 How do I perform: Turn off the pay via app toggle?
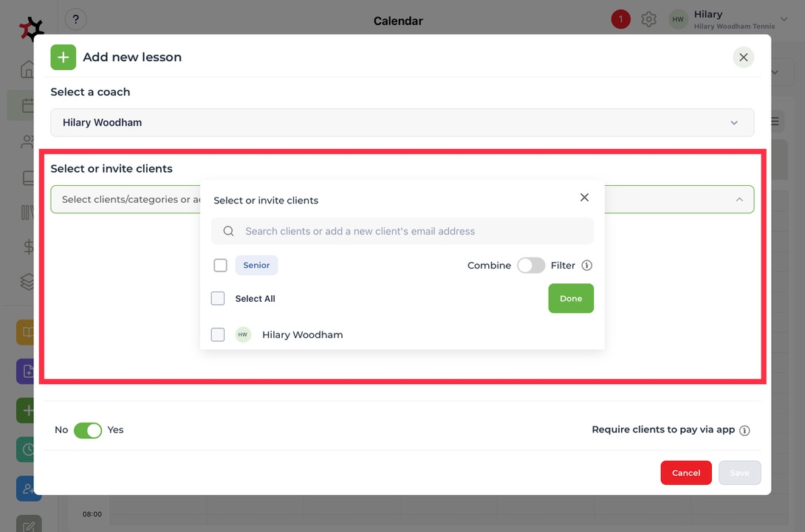[88, 430]
